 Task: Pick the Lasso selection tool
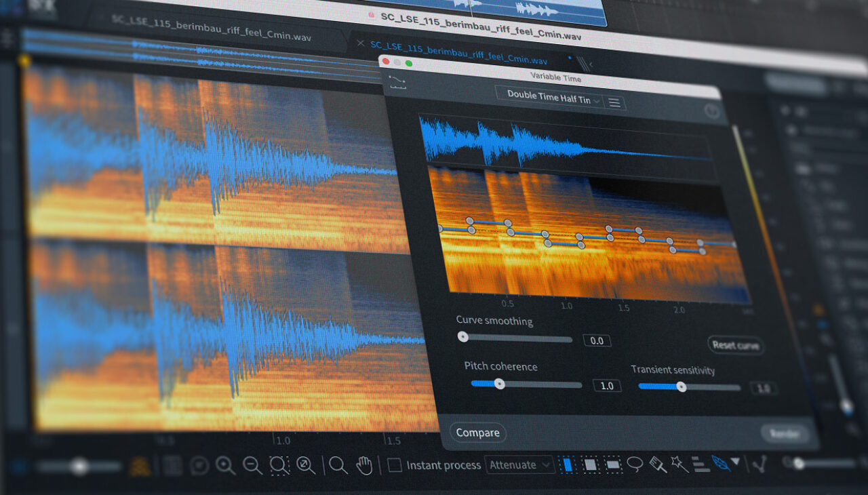click(635, 464)
